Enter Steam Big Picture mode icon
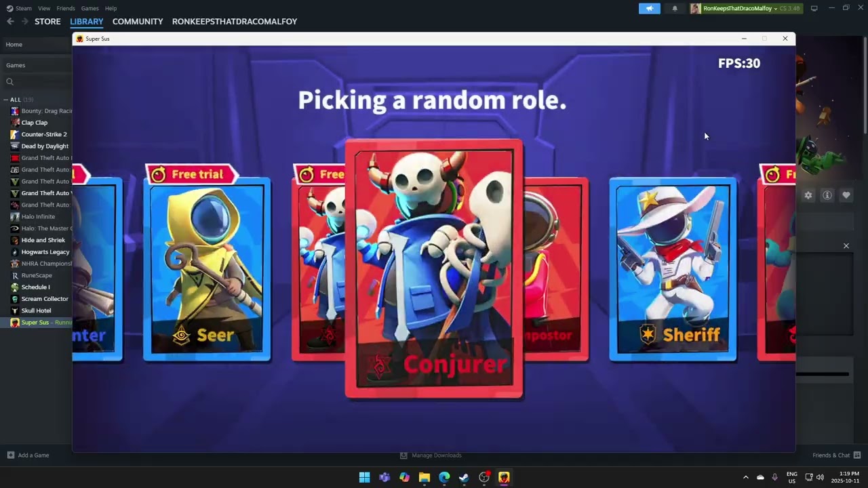868x488 pixels. click(814, 8)
